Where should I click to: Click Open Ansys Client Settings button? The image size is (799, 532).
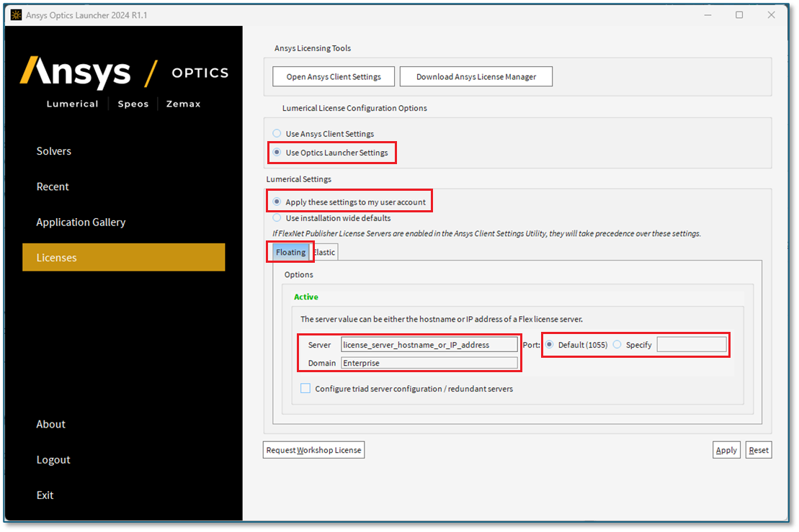(334, 76)
